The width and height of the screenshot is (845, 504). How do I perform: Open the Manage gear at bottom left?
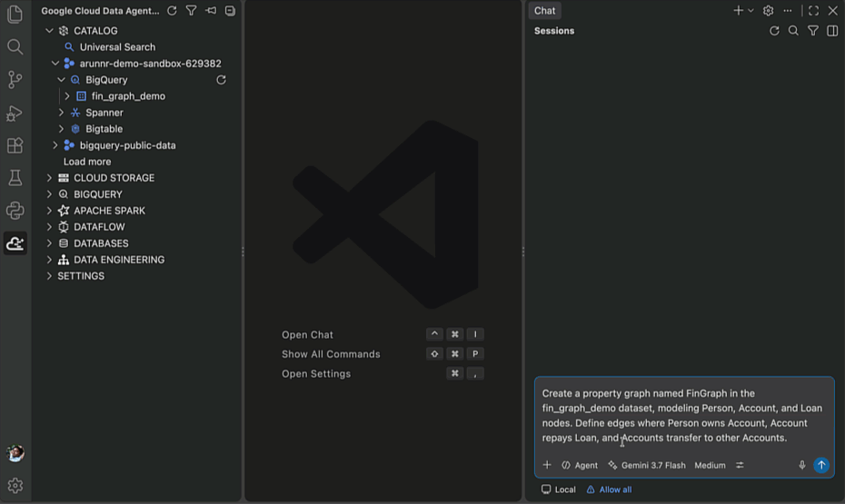click(x=15, y=486)
